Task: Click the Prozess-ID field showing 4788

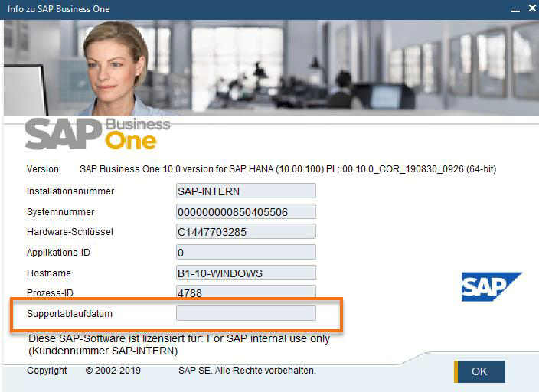Action: 246,292
